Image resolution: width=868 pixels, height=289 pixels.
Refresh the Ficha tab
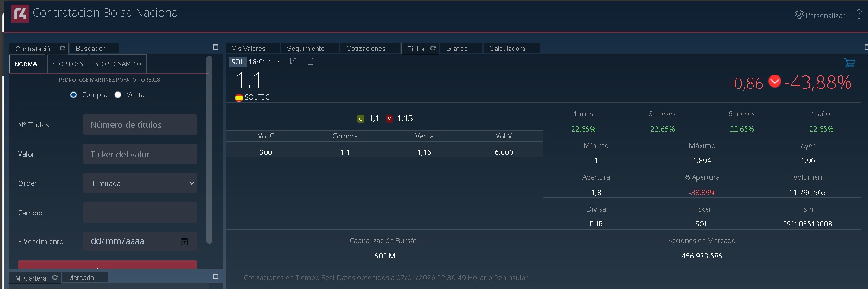point(433,48)
